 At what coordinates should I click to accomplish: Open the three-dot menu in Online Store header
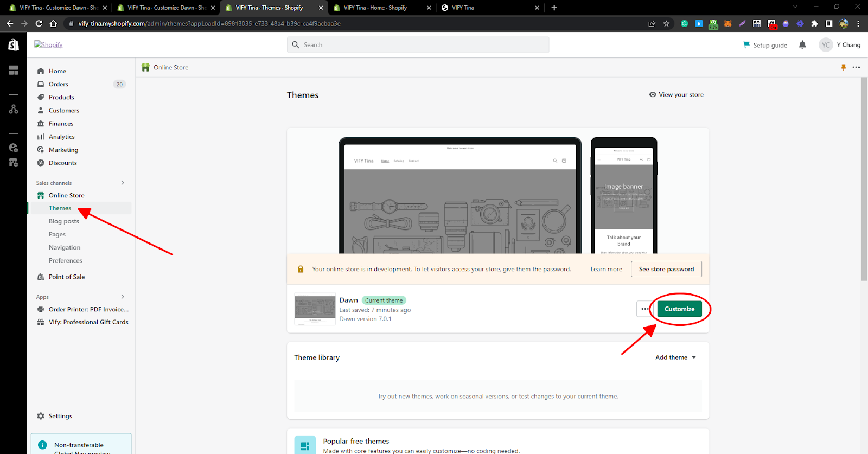point(856,67)
